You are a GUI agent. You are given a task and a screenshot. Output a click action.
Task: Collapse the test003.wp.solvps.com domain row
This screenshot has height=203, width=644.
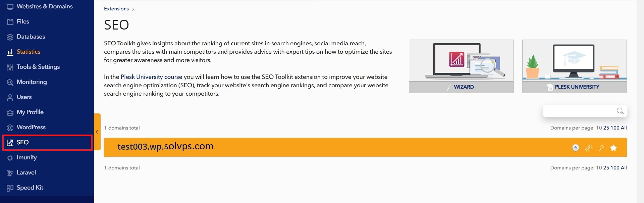tap(576, 148)
